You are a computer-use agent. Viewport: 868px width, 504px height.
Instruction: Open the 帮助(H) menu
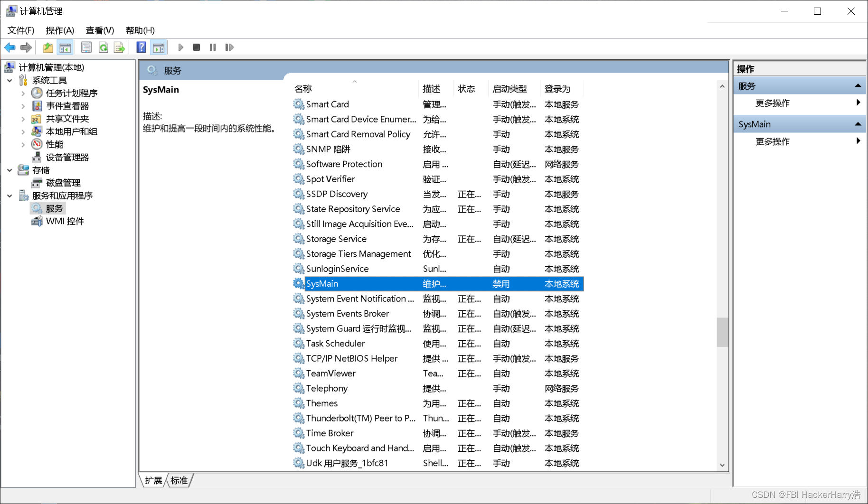(140, 30)
